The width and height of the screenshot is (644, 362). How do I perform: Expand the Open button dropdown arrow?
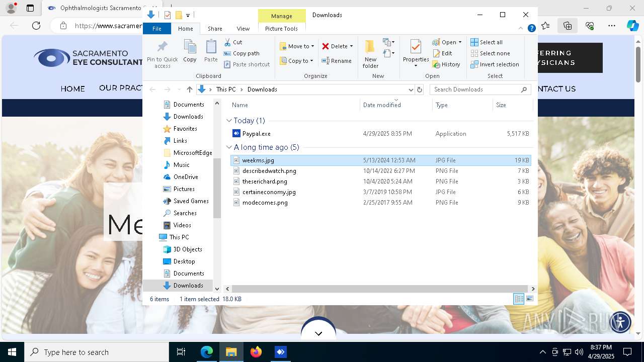point(460,42)
